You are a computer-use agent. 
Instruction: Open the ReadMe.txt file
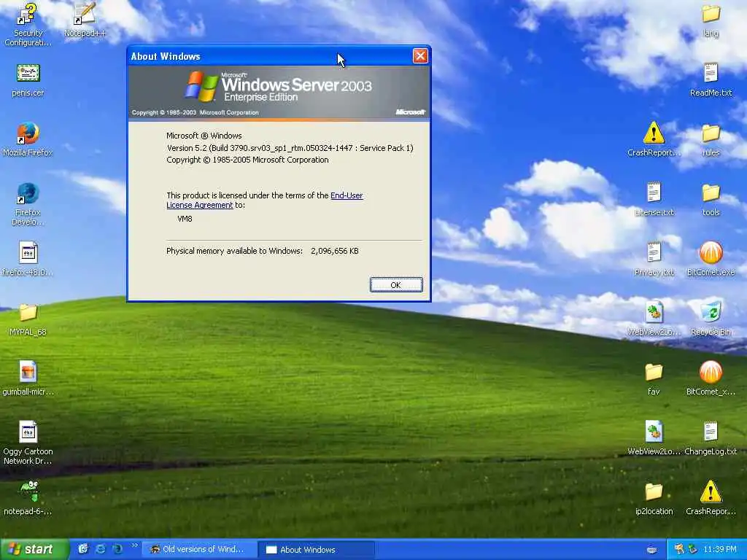711,80
